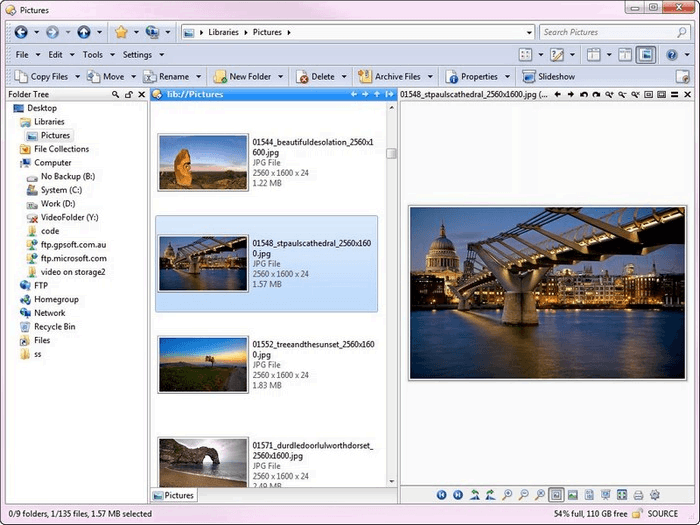Close the viewer pane
This screenshot has height=525, width=700.
point(688,94)
